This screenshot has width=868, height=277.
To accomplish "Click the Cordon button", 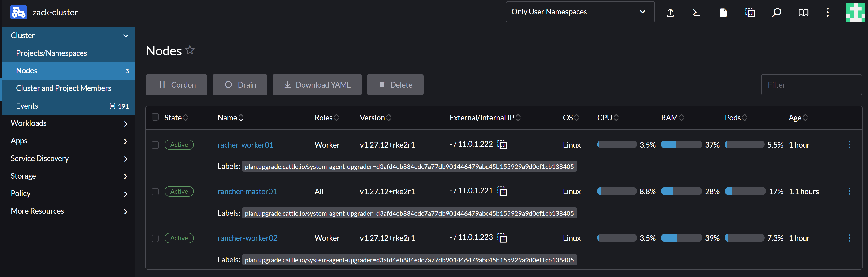I will (176, 85).
